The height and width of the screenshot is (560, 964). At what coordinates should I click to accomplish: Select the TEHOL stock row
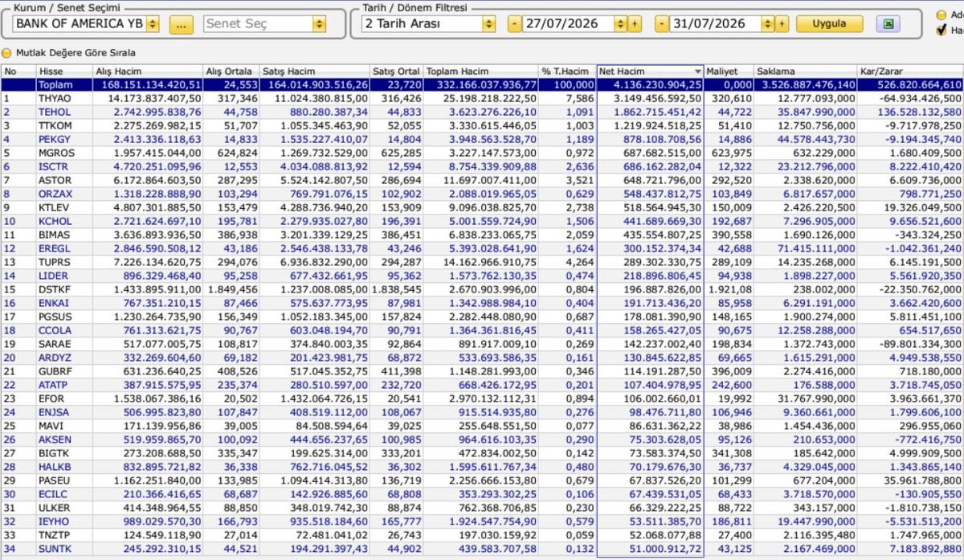(x=482, y=112)
